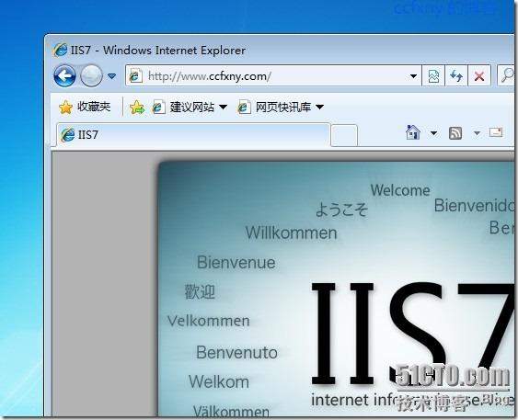Click the IE logo in title bar
The height and width of the screenshot is (420, 518).
click(x=60, y=51)
